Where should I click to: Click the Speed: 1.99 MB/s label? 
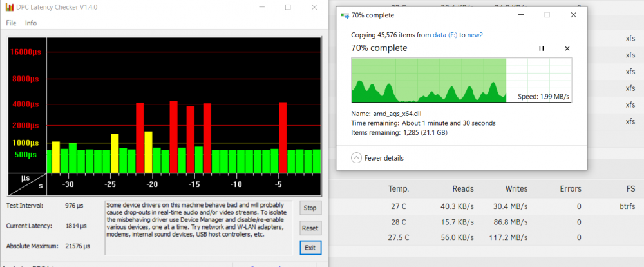tap(544, 97)
